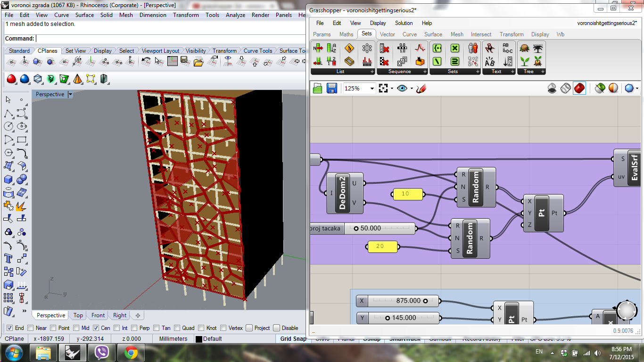Toggle the End osnap checkbox

pyautogui.click(x=9, y=328)
